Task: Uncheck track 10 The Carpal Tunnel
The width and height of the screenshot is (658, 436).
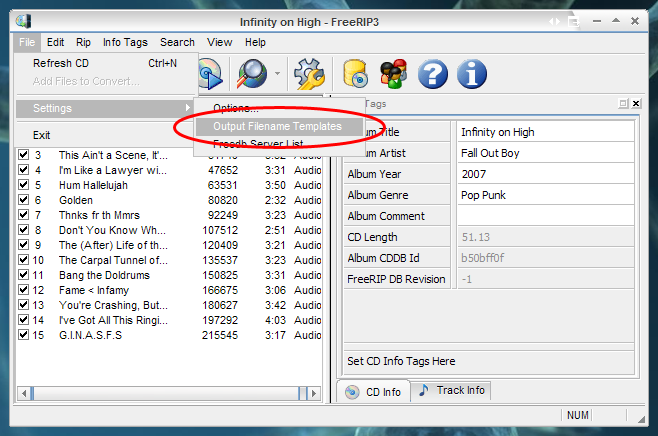Action: pos(24,260)
